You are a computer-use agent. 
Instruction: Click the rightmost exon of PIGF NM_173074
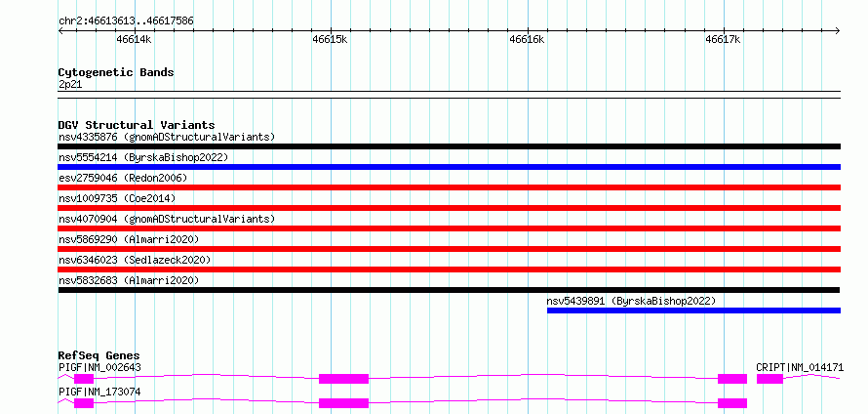[x=732, y=403]
